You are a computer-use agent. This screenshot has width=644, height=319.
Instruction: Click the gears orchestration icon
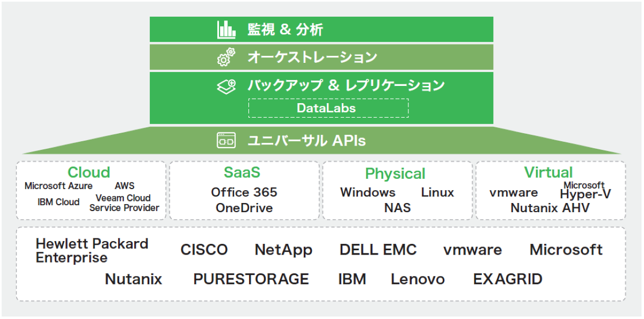click(226, 56)
